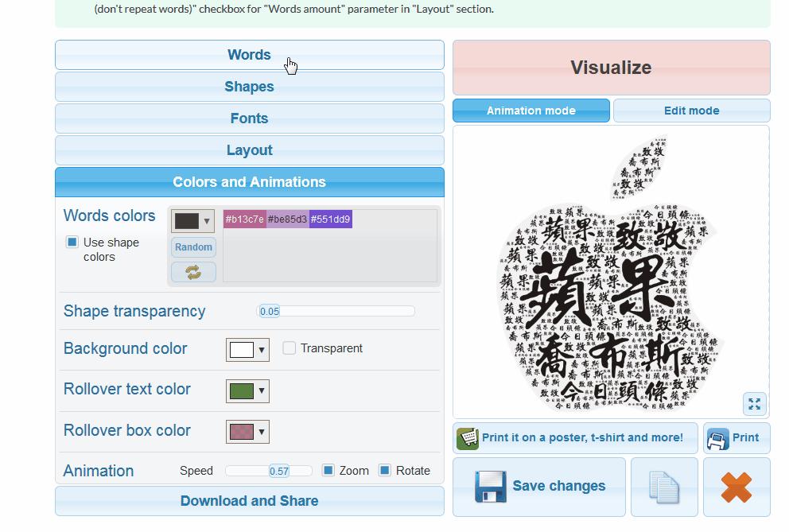Viewport: 789px width, 532px height.
Task: Select the #be85d3 color chip
Action: pyautogui.click(x=287, y=219)
